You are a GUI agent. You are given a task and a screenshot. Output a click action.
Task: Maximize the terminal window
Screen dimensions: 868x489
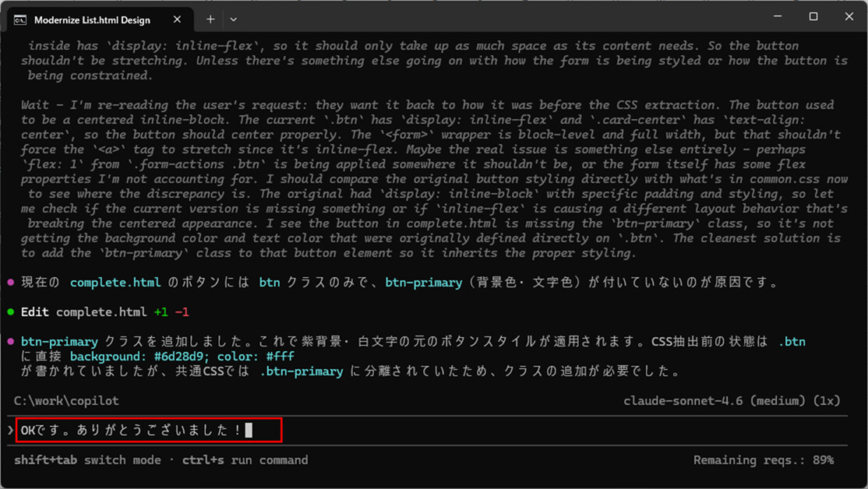(x=813, y=17)
